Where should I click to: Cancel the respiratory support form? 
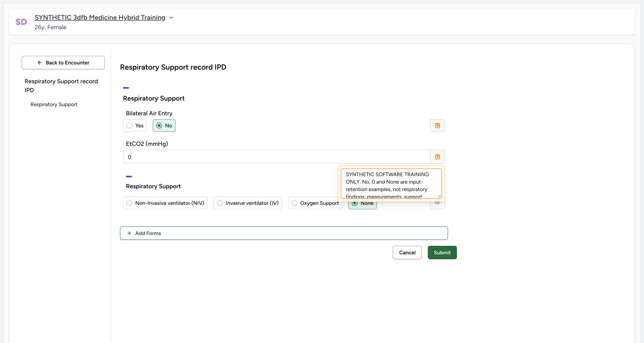click(x=407, y=253)
